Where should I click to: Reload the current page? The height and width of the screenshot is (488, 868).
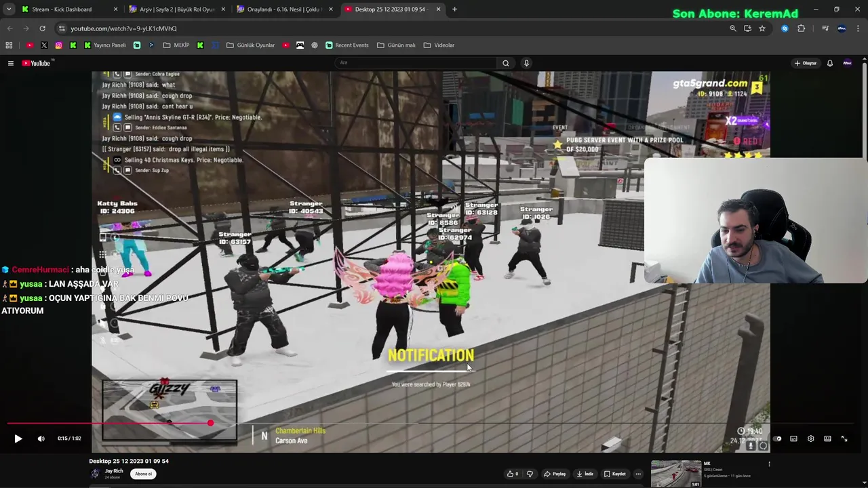42,28
